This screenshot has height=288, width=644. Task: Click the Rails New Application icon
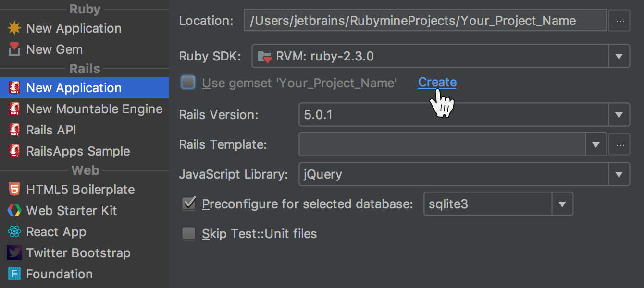[x=14, y=88]
